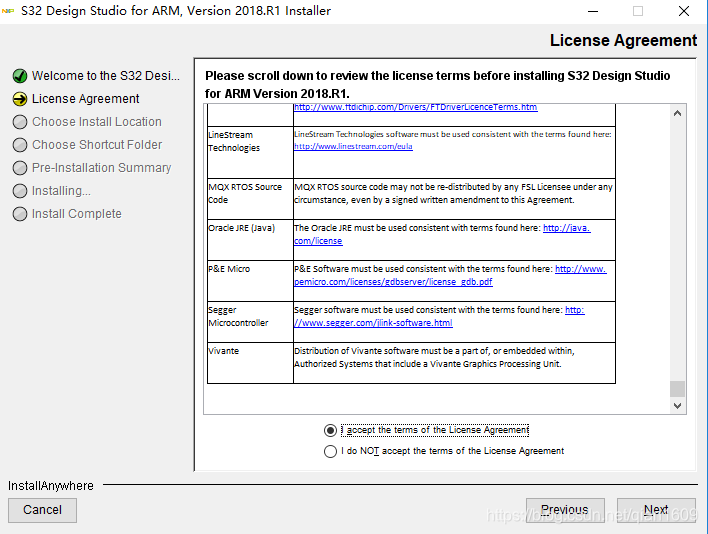This screenshot has height=534, width=708.
Task: Click the Install Complete step bullet icon
Action: click(x=19, y=214)
